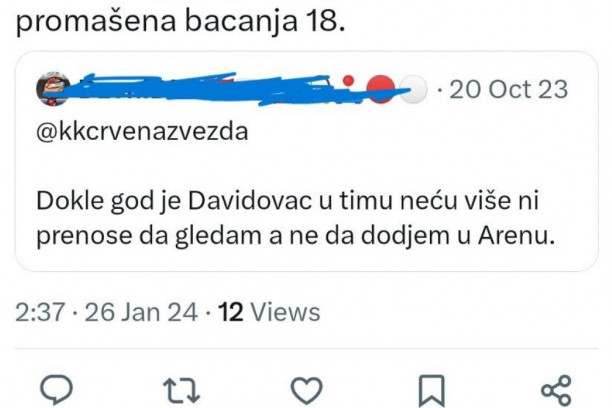612x408 pixels.
Task: Open quoted tweet via empty card area under handle
Action: pos(307,163)
